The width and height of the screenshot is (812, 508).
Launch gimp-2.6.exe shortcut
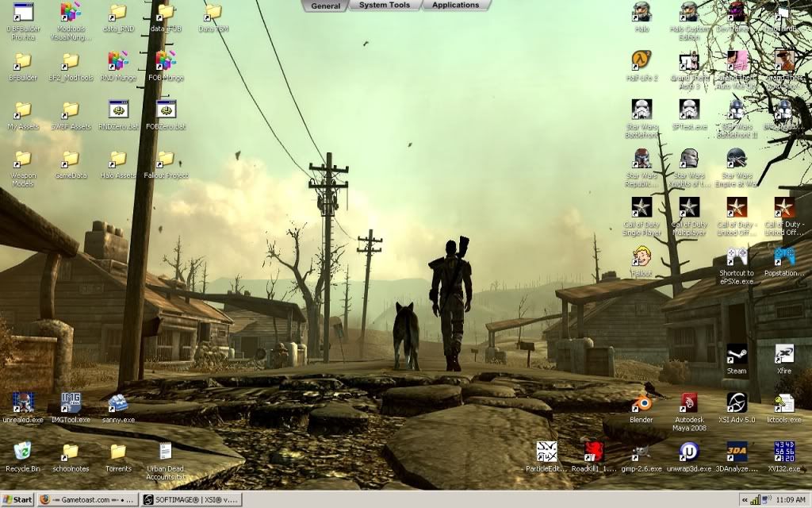pos(641,456)
